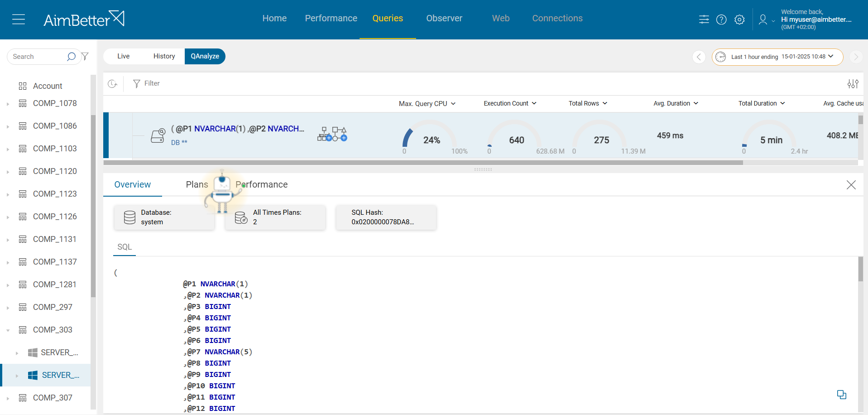Click the Max Query CPU 24% gauge
The height and width of the screenshot is (415, 868).
pyautogui.click(x=431, y=138)
